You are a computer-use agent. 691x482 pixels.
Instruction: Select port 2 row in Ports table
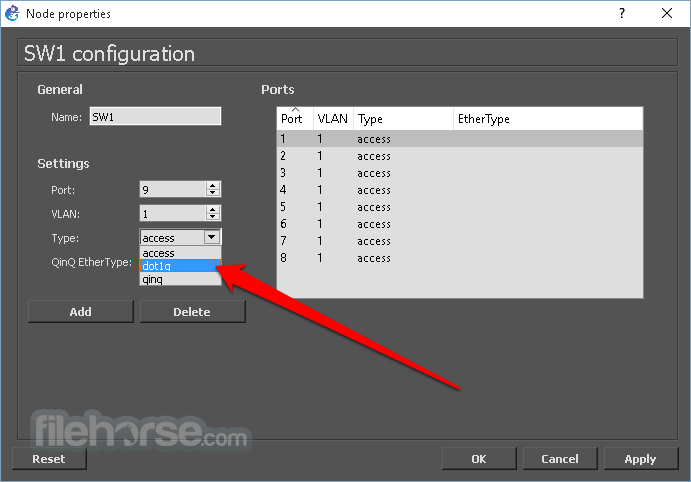460,156
